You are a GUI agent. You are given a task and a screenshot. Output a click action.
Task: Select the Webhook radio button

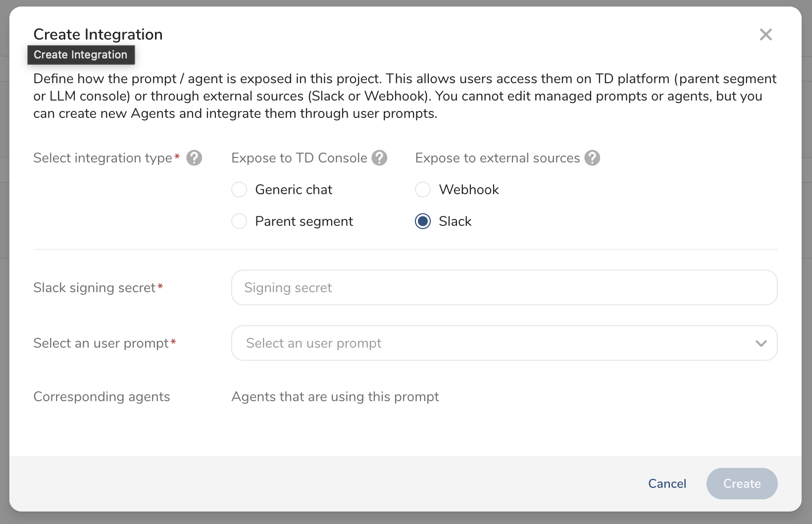coord(423,190)
